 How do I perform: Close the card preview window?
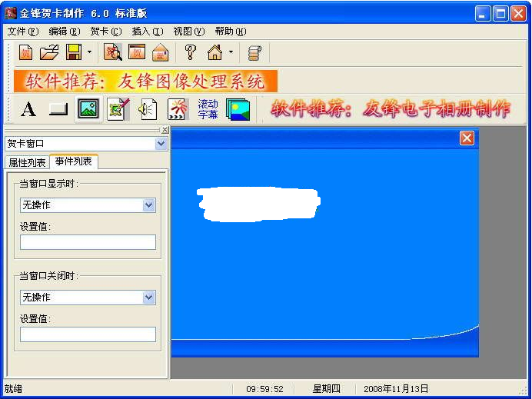pos(467,138)
